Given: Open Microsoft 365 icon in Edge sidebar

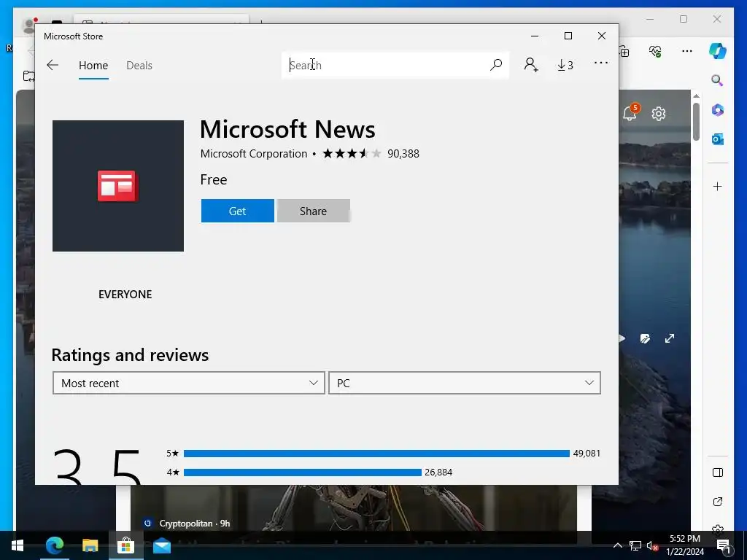Looking at the screenshot, I should [718, 110].
